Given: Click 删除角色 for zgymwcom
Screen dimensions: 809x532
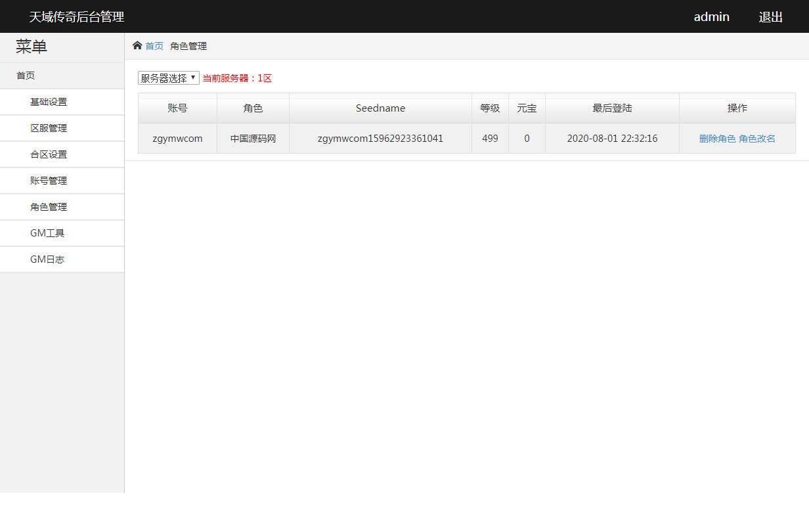Looking at the screenshot, I should click(718, 139).
